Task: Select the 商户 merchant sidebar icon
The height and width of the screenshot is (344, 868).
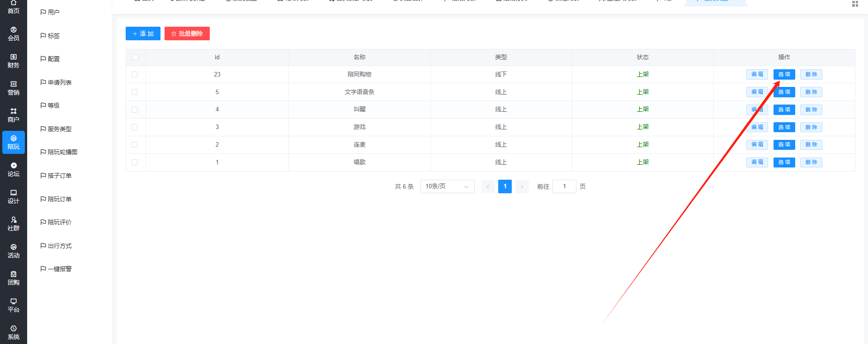Action: click(14, 115)
